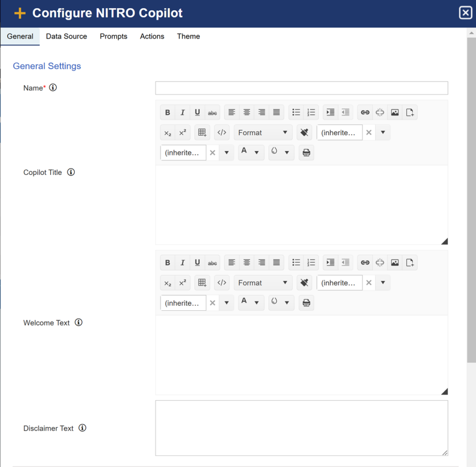The height and width of the screenshot is (467, 476).
Task: Open the Prompts tab
Action: click(113, 36)
